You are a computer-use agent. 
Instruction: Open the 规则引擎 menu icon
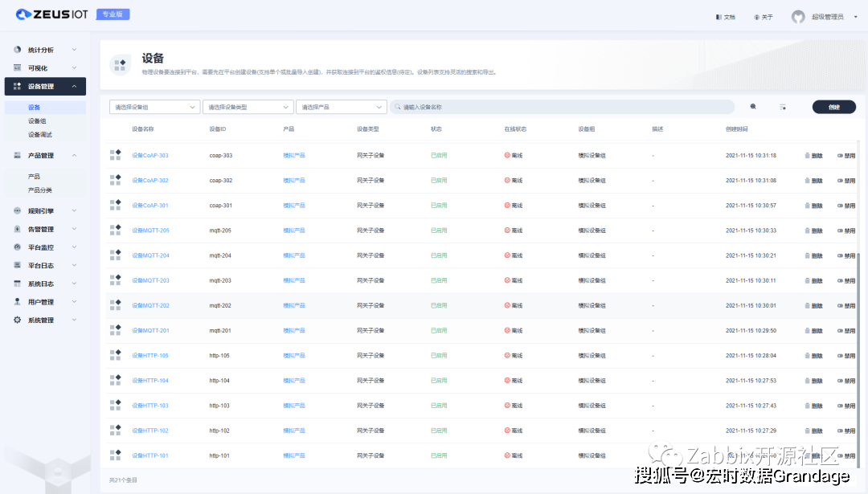(x=16, y=210)
